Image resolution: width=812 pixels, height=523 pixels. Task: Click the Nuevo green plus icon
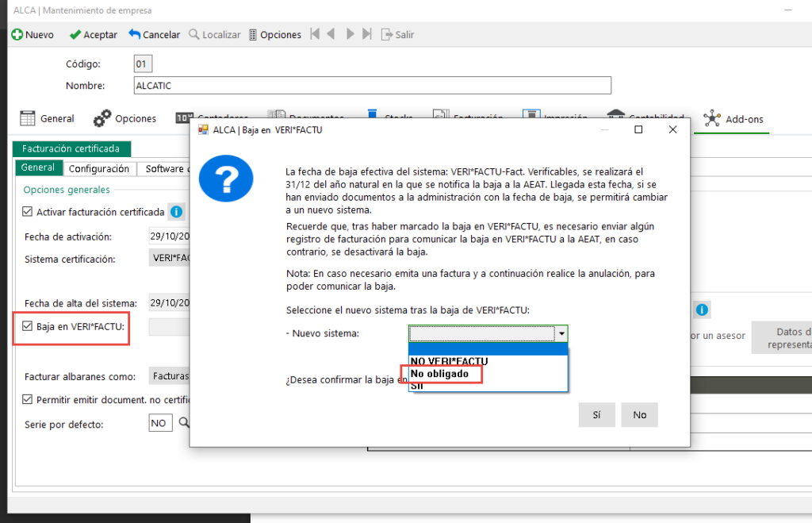(x=17, y=35)
